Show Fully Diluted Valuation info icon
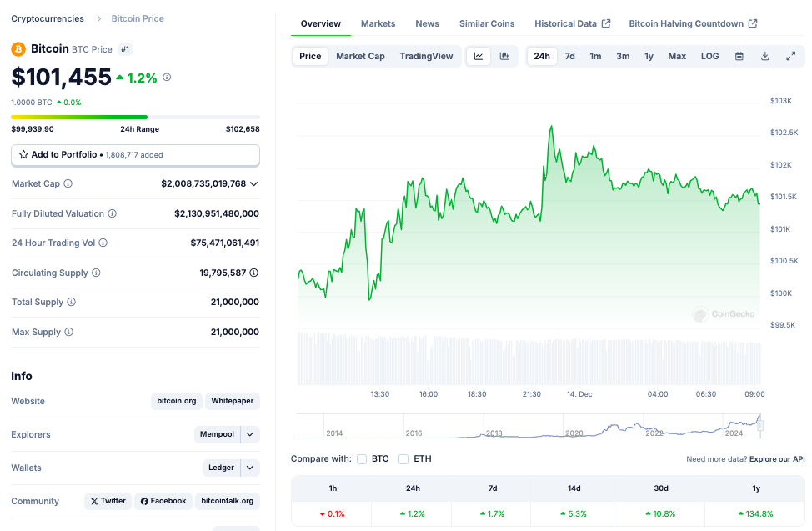Viewport: 812px width, 531px height. (112, 213)
